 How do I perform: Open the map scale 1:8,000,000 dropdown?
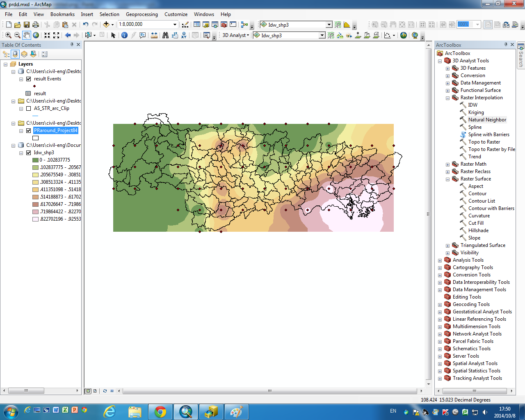pyautogui.click(x=175, y=25)
